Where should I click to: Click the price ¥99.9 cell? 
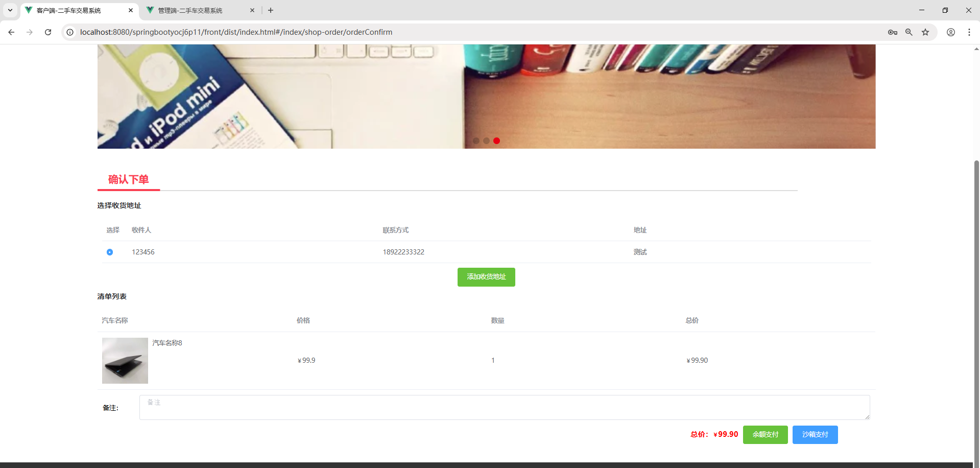(x=306, y=361)
